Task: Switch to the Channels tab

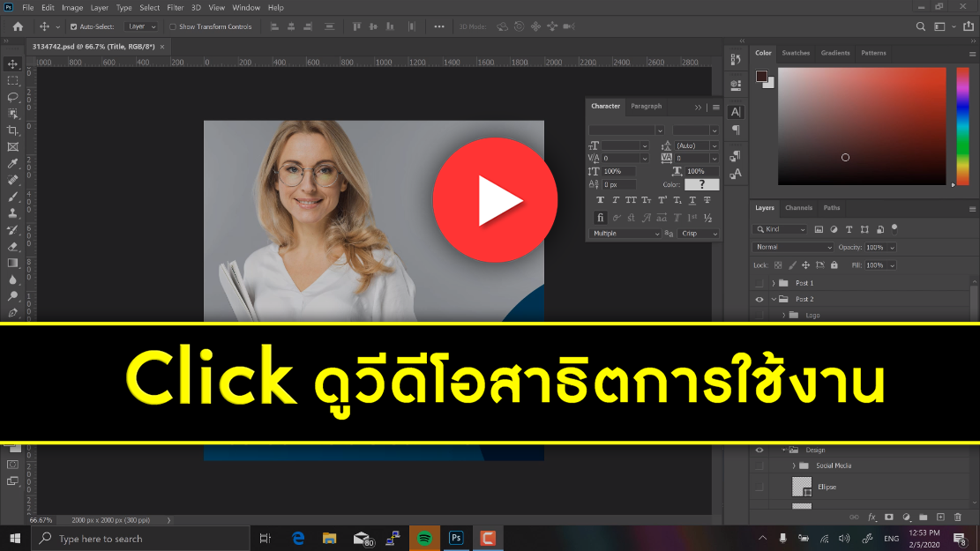Action: coord(798,208)
